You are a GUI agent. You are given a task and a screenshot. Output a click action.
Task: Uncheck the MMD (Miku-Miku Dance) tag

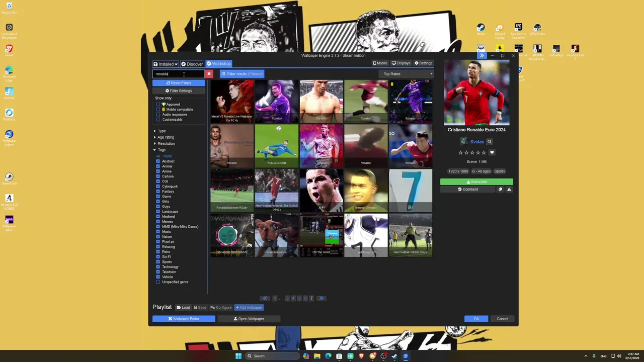158,227
